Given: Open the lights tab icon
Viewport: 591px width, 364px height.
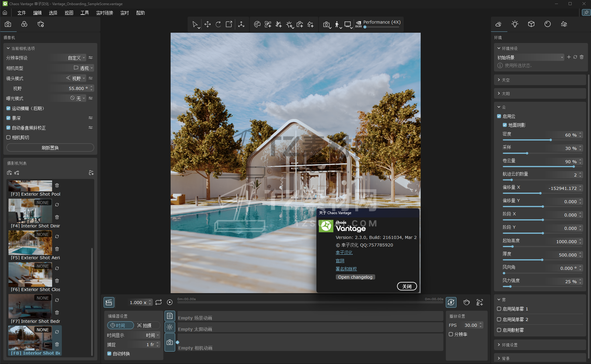Looking at the screenshot, I should (x=515, y=24).
